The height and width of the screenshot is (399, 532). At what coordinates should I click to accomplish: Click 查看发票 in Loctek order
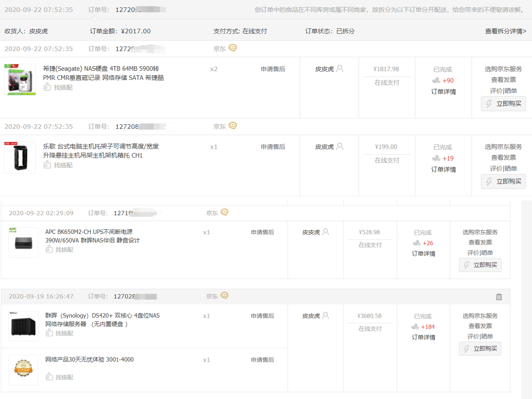tap(504, 157)
